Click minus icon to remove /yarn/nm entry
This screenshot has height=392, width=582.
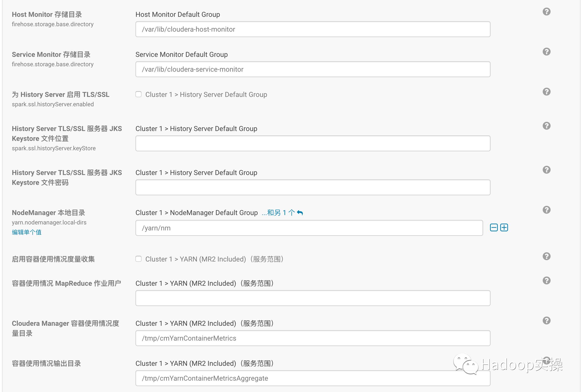pos(494,227)
